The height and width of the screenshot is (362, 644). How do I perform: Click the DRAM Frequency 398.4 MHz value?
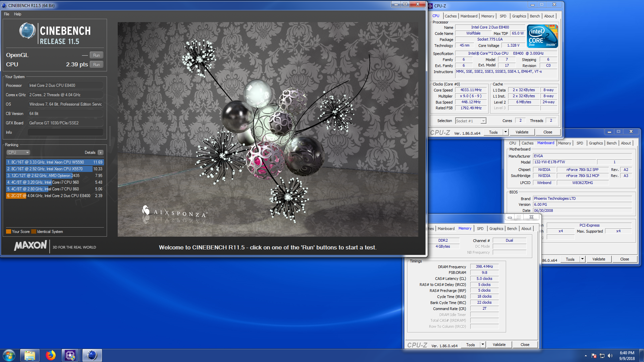click(x=484, y=267)
